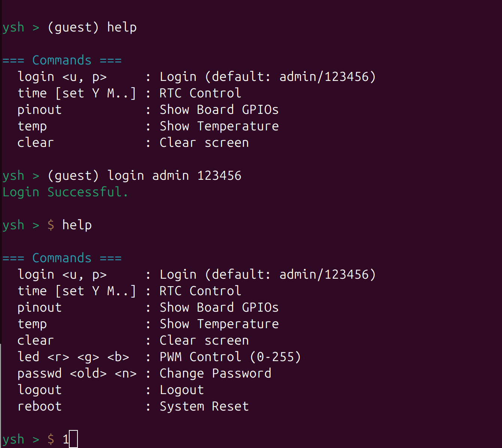
Task: Click the "led <r> <g> <b>" command entry
Action: (x=73, y=357)
